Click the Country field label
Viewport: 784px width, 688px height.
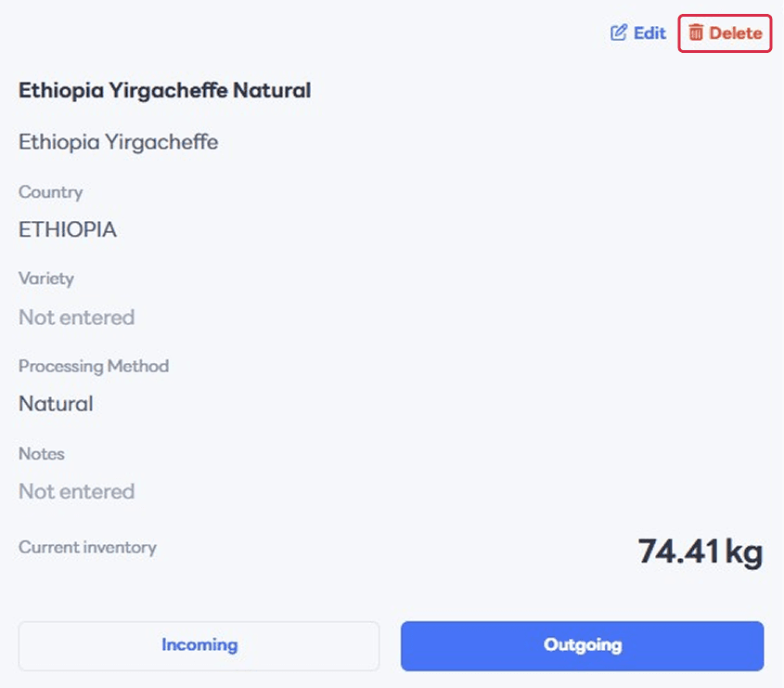[x=50, y=192]
